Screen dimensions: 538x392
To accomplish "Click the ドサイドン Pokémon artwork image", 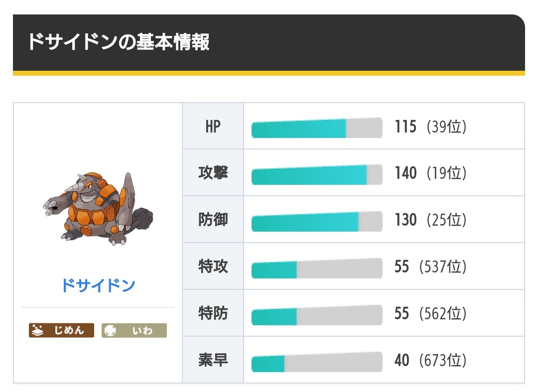I will (98, 209).
